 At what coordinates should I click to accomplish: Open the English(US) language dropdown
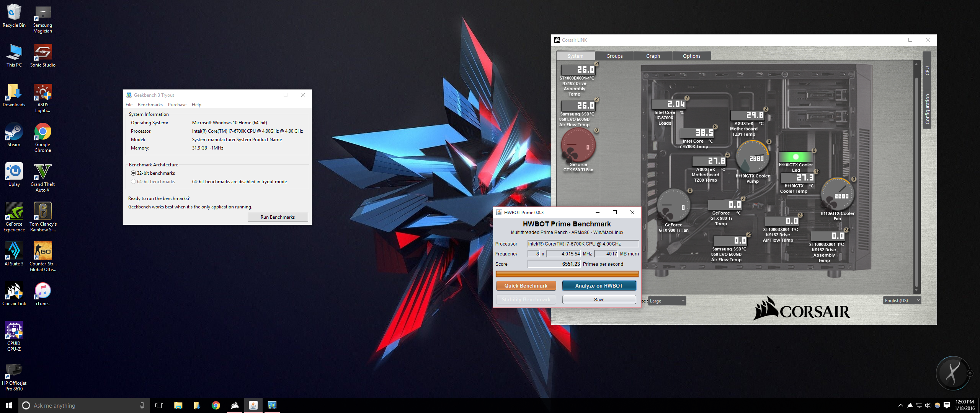(x=902, y=301)
